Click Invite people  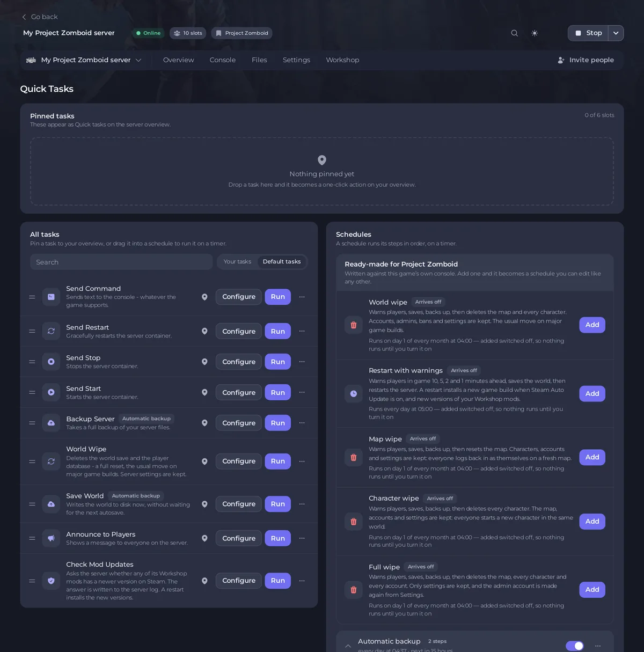tap(586, 60)
